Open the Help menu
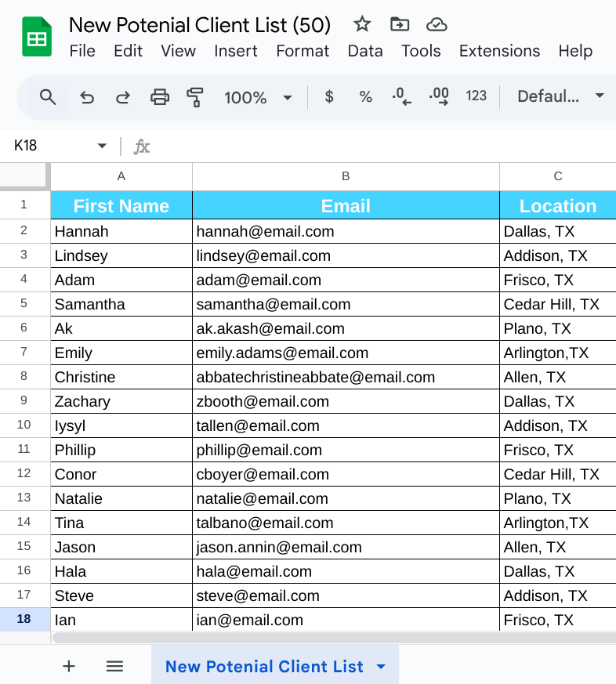616x684 pixels. click(575, 51)
